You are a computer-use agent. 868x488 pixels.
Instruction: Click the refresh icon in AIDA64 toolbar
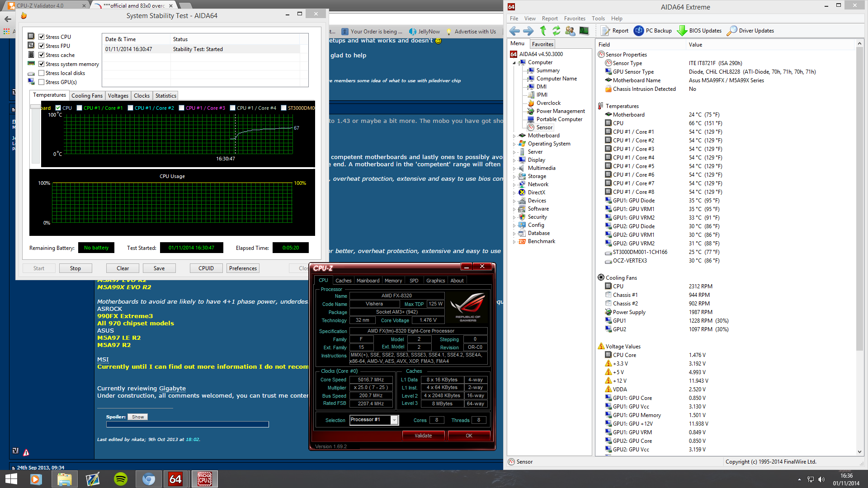pyautogui.click(x=556, y=31)
